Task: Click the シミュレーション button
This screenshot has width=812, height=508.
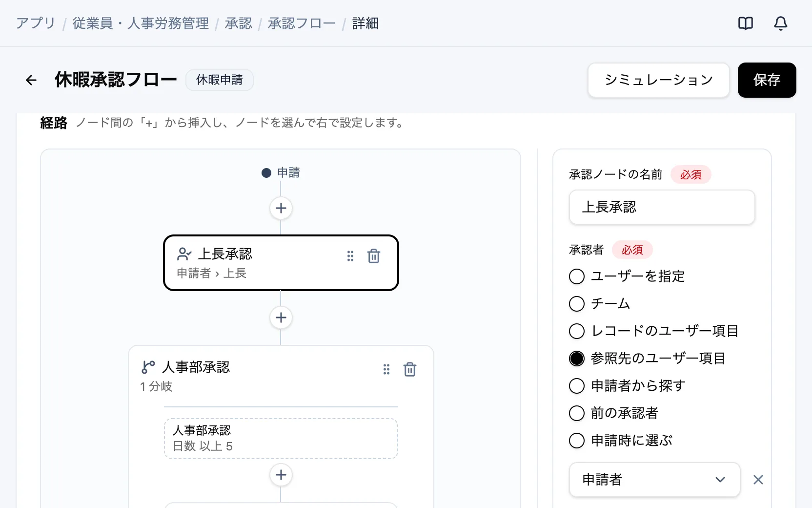Action: pyautogui.click(x=659, y=80)
